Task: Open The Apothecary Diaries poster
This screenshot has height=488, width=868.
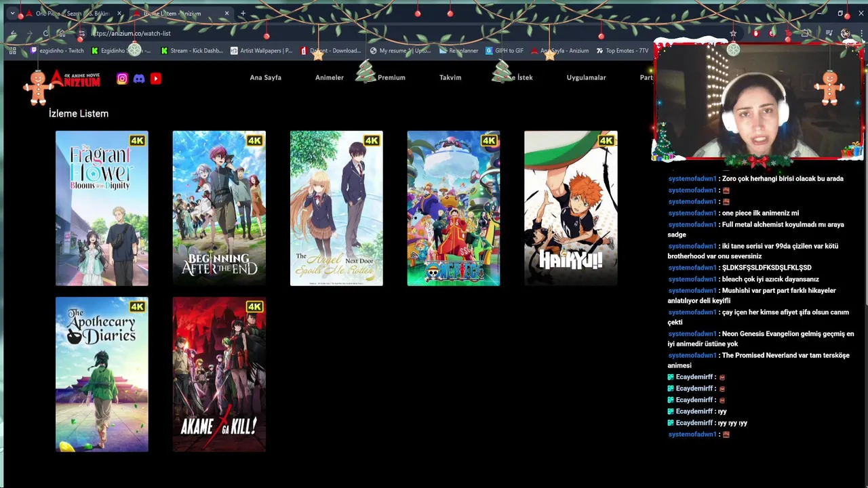Action: (102, 374)
